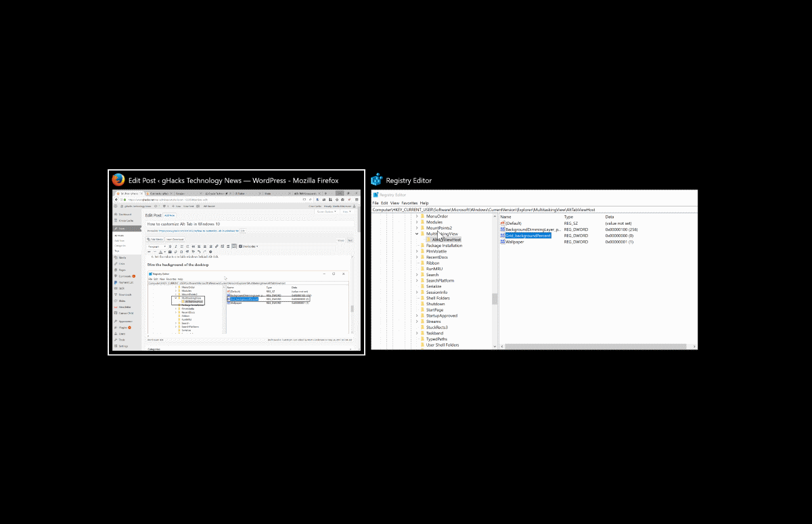Expand the SessionInfo key in Registry Editor preview
Viewport: 812px width, 524px height.
point(417,292)
